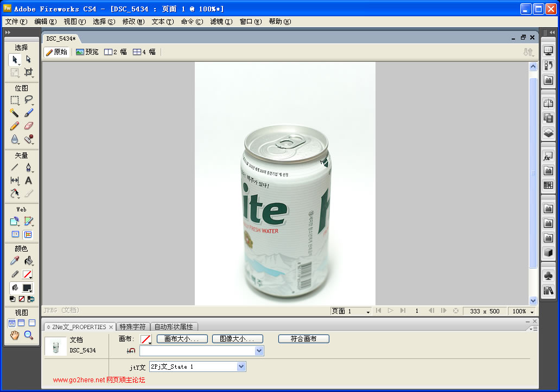Click the play button in the status bar
Image resolution: width=560 pixels, height=392 pixels.
point(390,311)
